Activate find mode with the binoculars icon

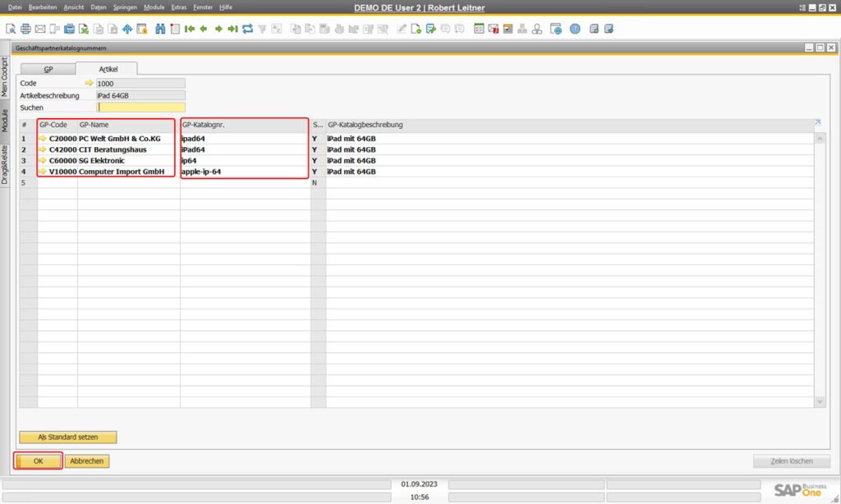pos(160,29)
